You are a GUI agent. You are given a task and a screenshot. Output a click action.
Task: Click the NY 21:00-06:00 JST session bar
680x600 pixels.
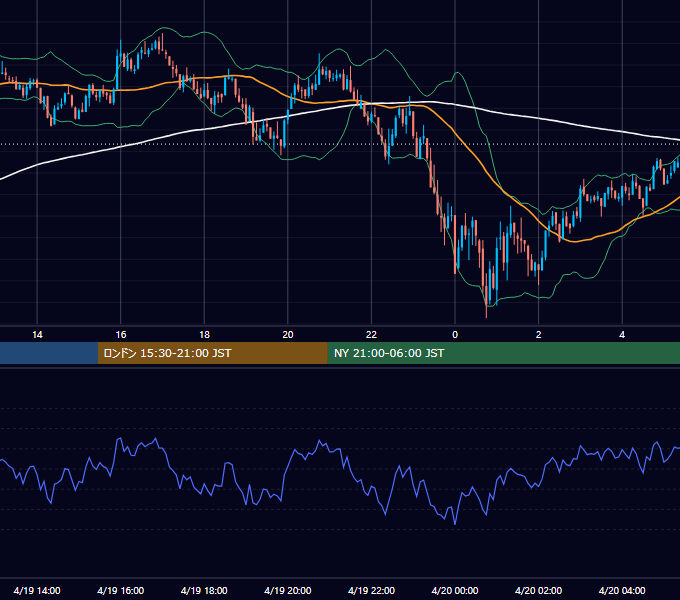(x=503, y=353)
